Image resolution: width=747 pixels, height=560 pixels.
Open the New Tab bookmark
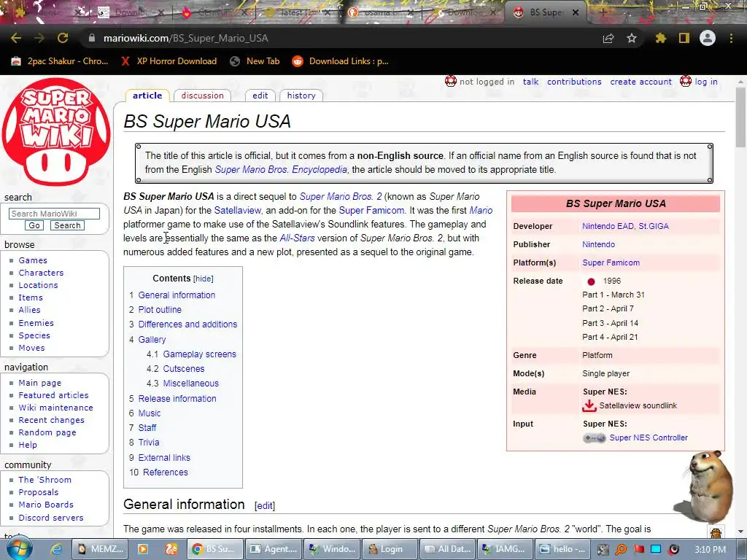(255, 61)
